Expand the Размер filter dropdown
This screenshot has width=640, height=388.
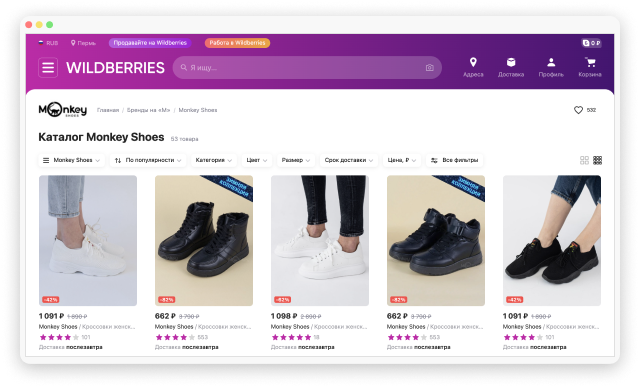pos(296,160)
